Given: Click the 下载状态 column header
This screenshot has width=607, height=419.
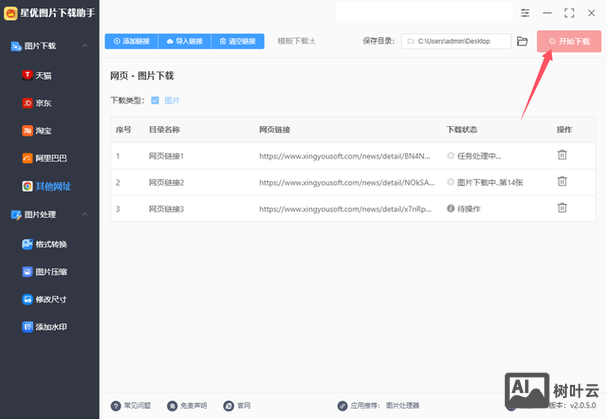Looking at the screenshot, I should pyautogui.click(x=461, y=129).
